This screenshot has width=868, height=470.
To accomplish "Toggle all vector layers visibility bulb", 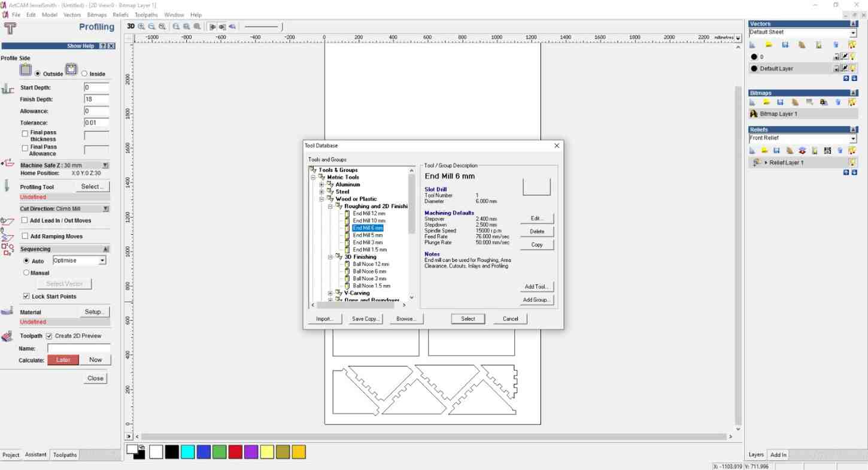I will click(x=852, y=45).
